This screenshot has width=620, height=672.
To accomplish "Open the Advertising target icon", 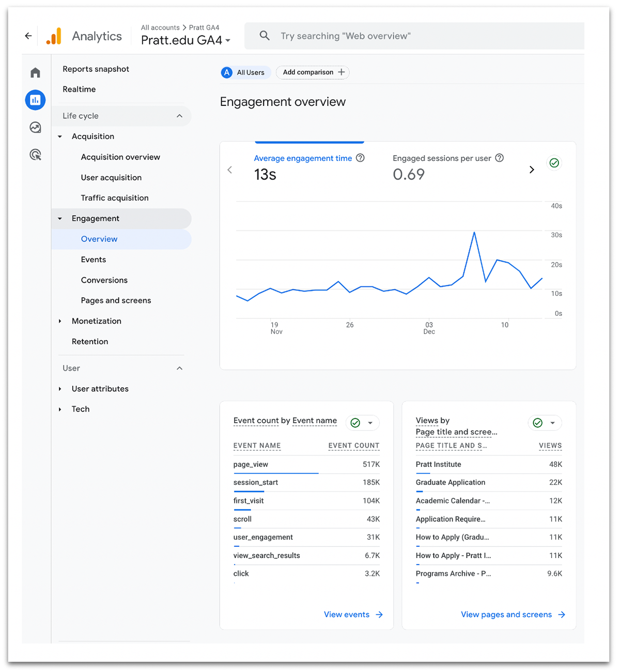I will coord(35,155).
